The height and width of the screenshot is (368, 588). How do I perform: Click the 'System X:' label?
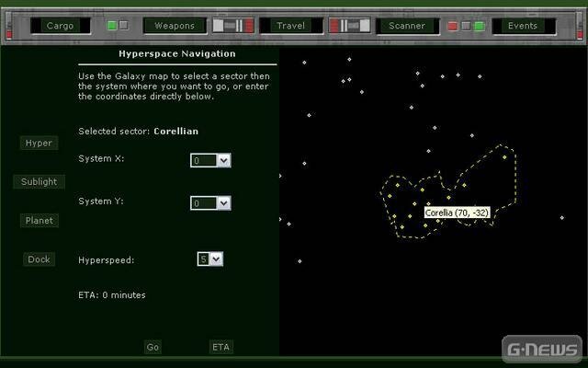coord(101,158)
